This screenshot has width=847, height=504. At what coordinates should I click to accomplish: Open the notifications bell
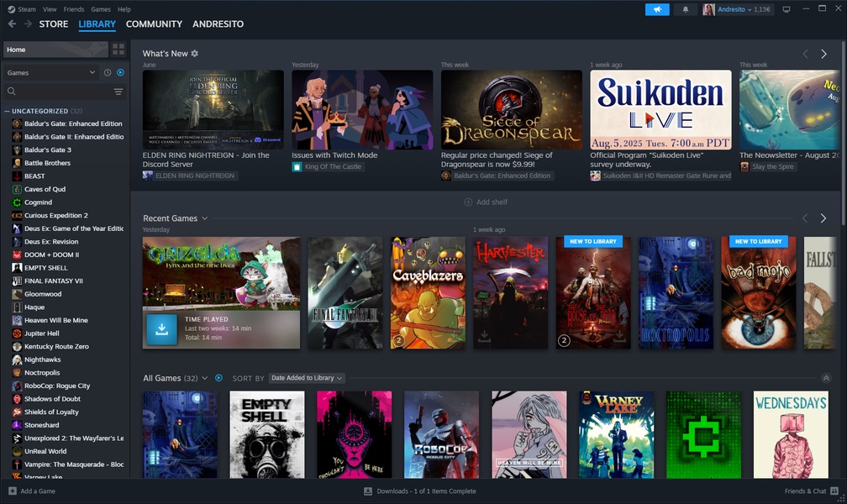pyautogui.click(x=685, y=8)
